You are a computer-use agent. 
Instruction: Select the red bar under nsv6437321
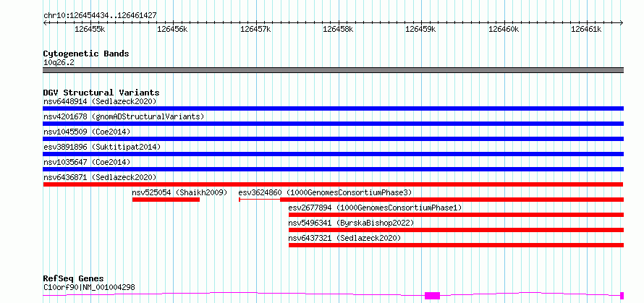[457, 245]
